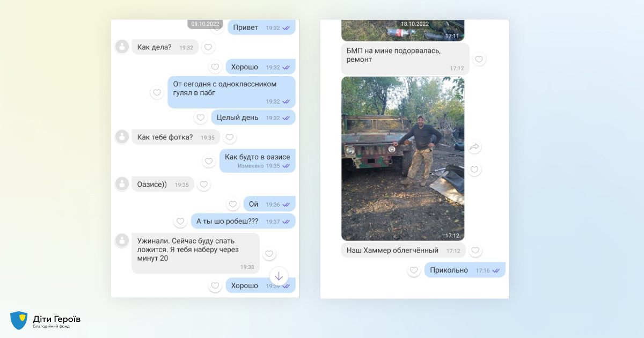Tap heart beside 'Как будто в оазисе'
The width and height of the screenshot is (644, 338).
click(x=209, y=161)
